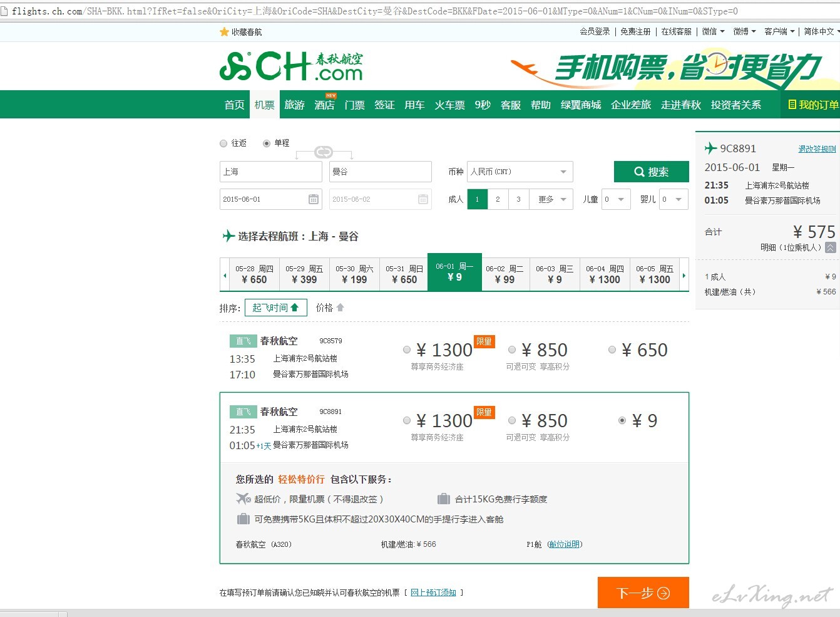Open the 网上预订须知 link
The height and width of the screenshot is (617, 840).
(x=433, y=593)
